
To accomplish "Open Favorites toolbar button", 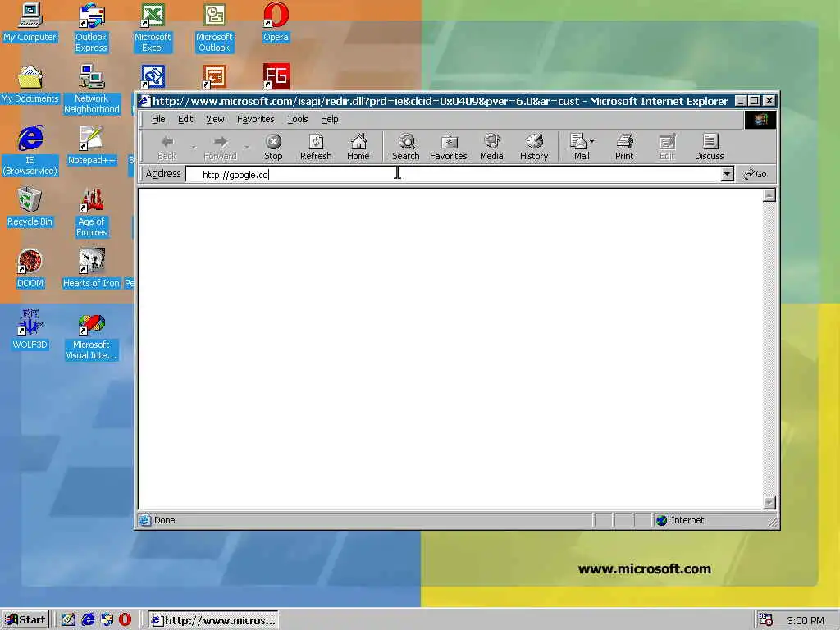I will (449, 147).
